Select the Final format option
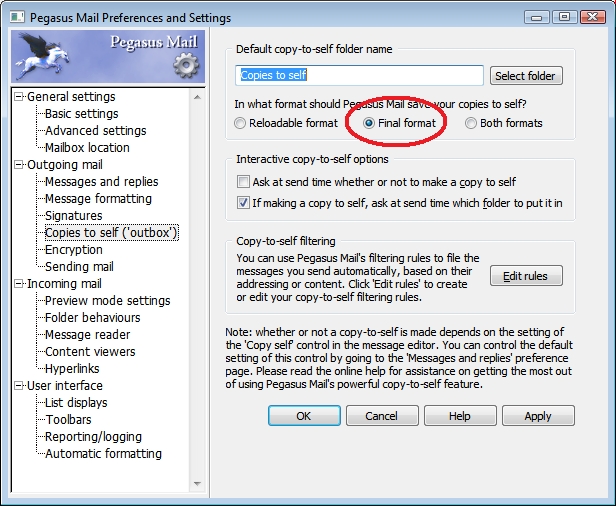This screenshot has width=616, height=506. click(370, 123)
